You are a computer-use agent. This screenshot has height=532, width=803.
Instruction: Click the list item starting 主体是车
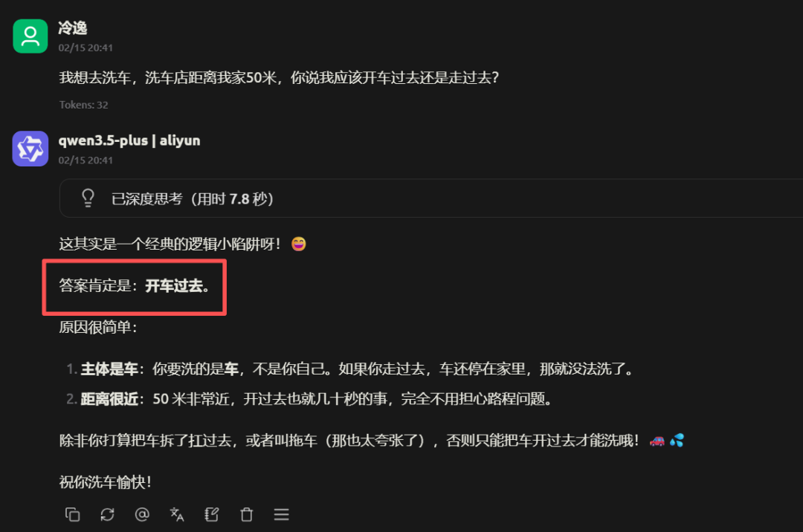coord(351,369)
